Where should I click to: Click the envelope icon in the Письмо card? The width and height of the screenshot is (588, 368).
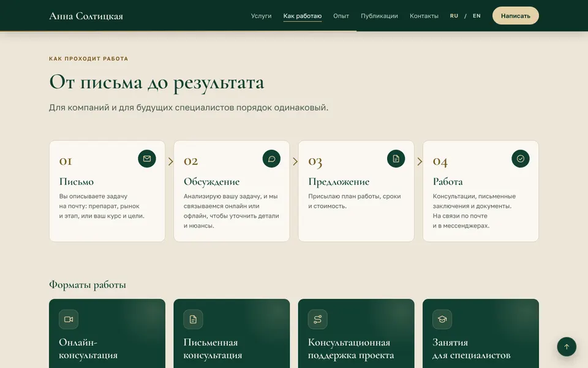[146, 159]
